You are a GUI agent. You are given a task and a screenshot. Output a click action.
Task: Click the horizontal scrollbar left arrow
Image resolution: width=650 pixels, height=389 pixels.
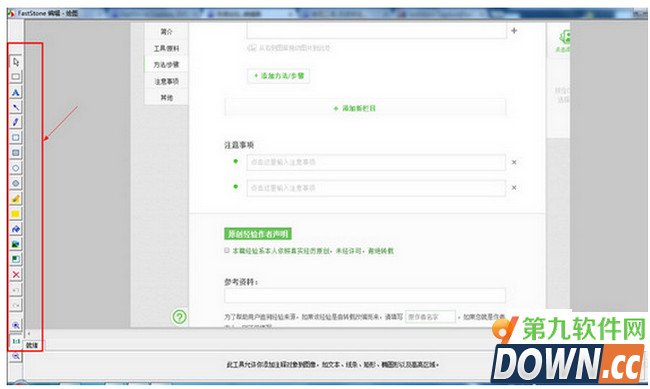coord(29,333)
